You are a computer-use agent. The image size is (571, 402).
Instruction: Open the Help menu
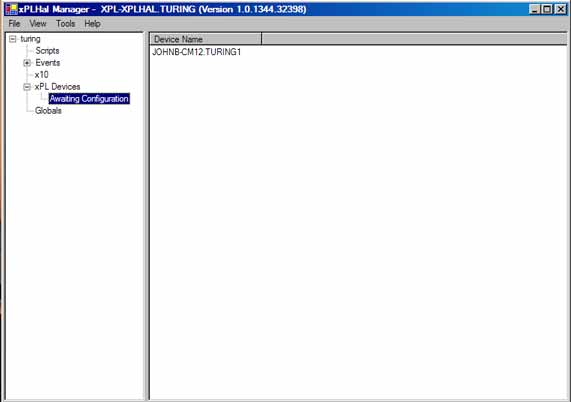pos(92,24)
